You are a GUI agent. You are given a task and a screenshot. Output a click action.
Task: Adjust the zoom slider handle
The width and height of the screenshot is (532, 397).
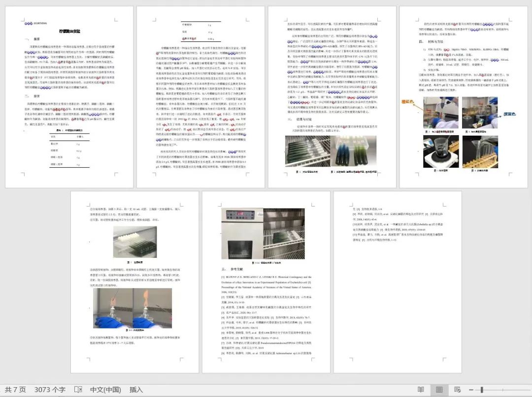482,390
